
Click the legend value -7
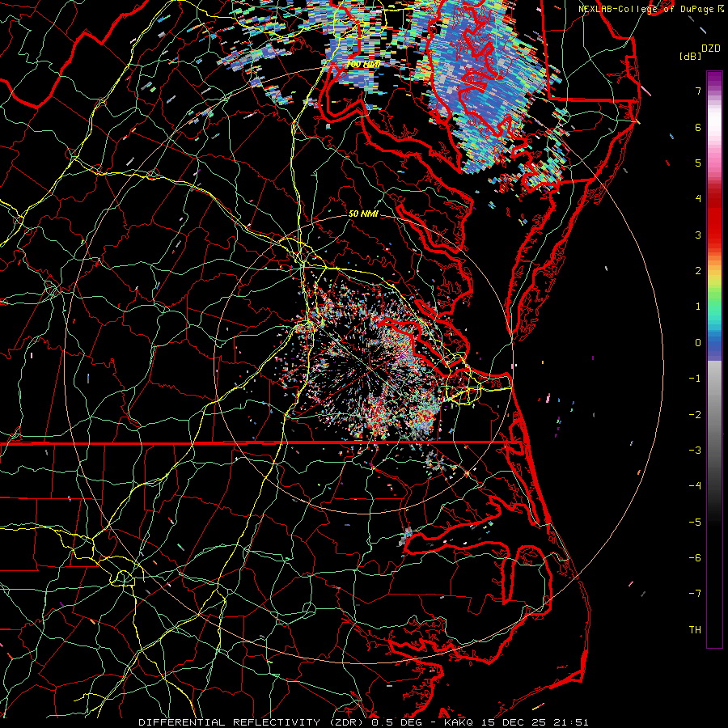point(695,594)
